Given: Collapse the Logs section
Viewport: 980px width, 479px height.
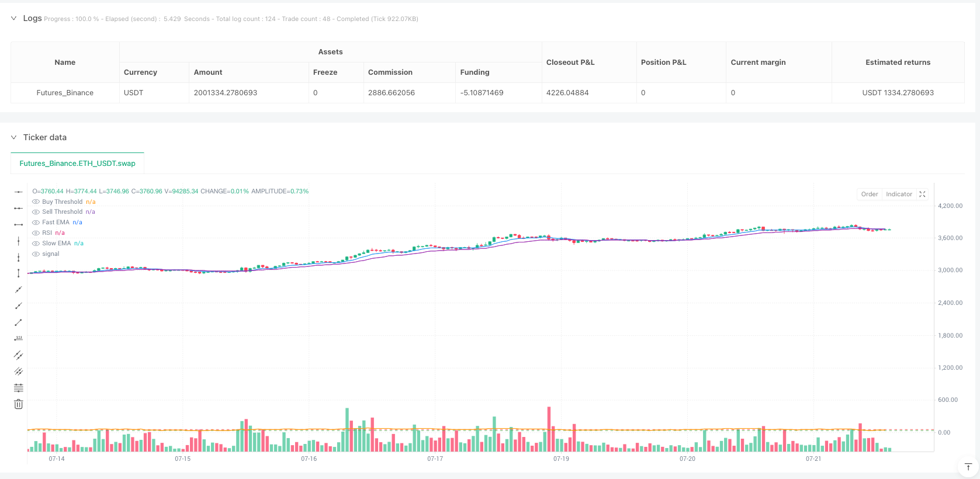Looking at the screenshot, I should click(x=13, y=19).
